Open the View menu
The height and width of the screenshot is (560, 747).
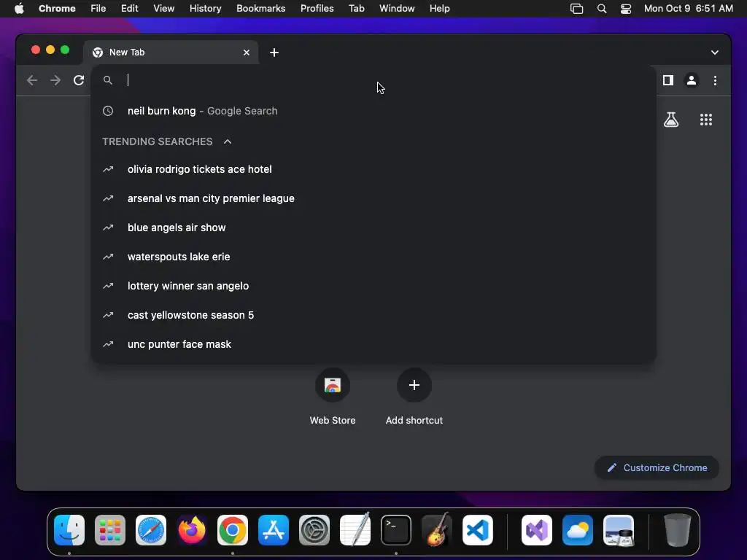coord(163,9)
